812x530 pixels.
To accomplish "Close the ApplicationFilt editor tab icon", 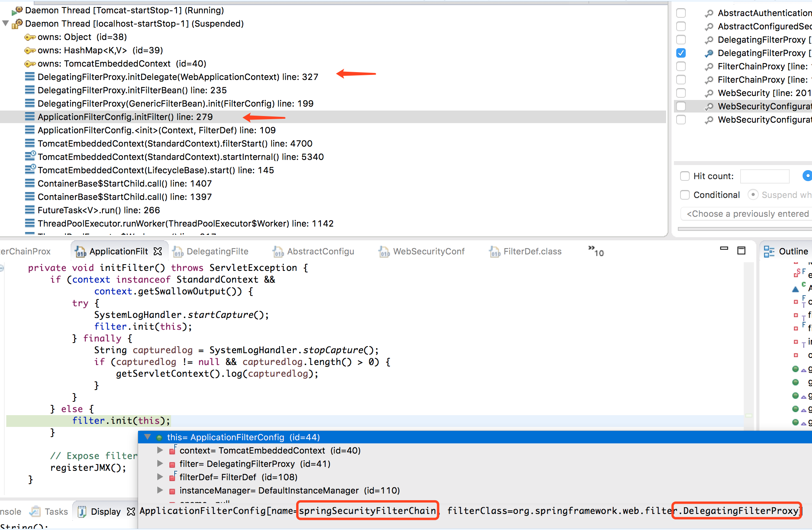I will [x=158, y=251].
